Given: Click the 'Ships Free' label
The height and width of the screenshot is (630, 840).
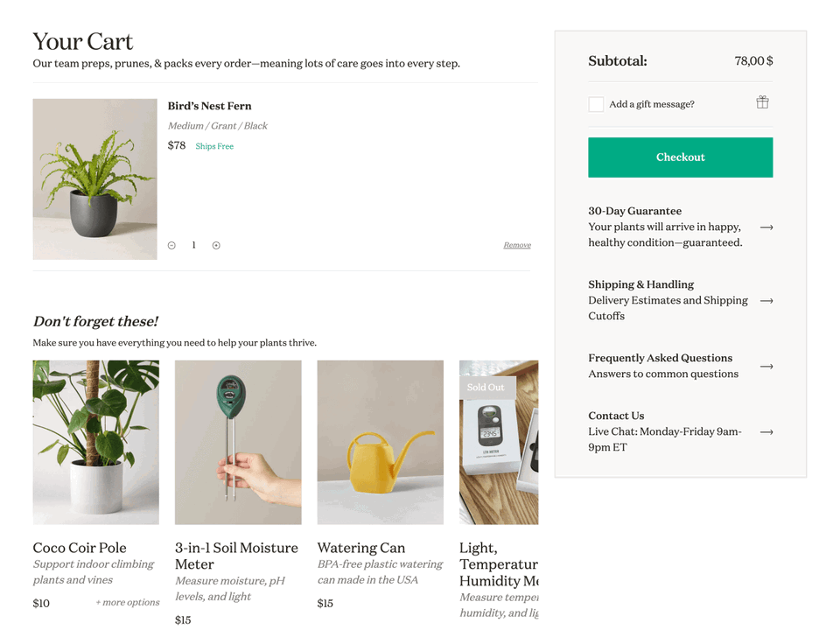Looking at the screenshot, I should tap(214, 146).
